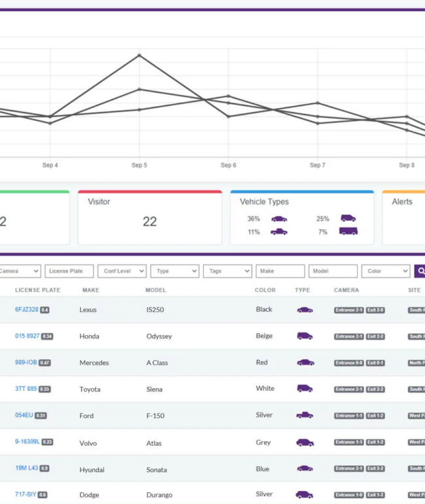
Task: Click Entrance 1-0 tag in Dodge row
Action: click(x=349, y=495)
